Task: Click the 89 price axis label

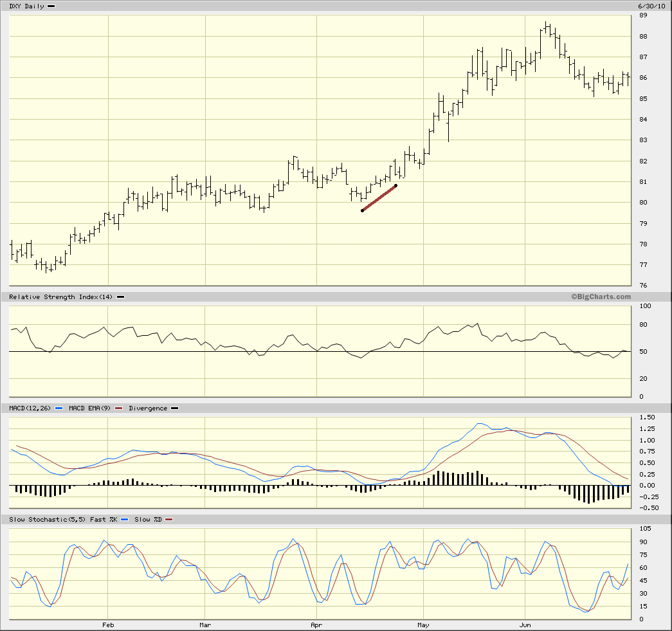Action: (x=643, y=16)
